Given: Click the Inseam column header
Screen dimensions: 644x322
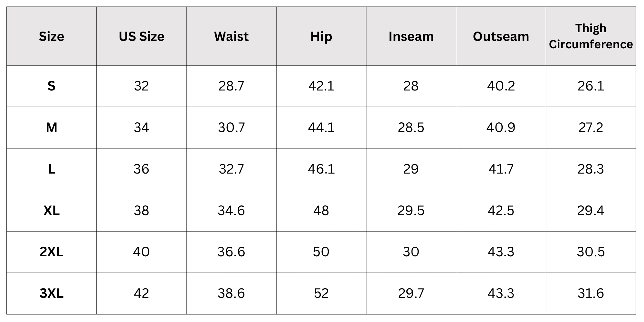Looking at the screenshot, I should (411, 36).
